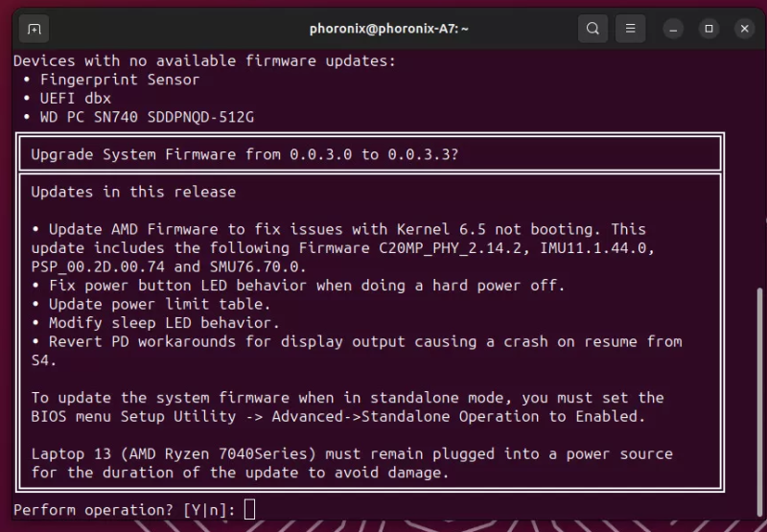Click 'Update power limit table' bullet
The width and height of the screenshot is (767, 532).
coord(151,304)
